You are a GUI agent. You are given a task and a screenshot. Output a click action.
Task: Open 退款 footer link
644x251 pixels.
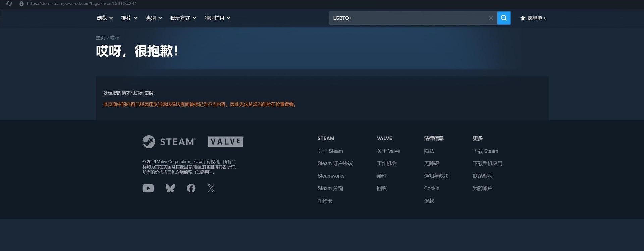429,201
